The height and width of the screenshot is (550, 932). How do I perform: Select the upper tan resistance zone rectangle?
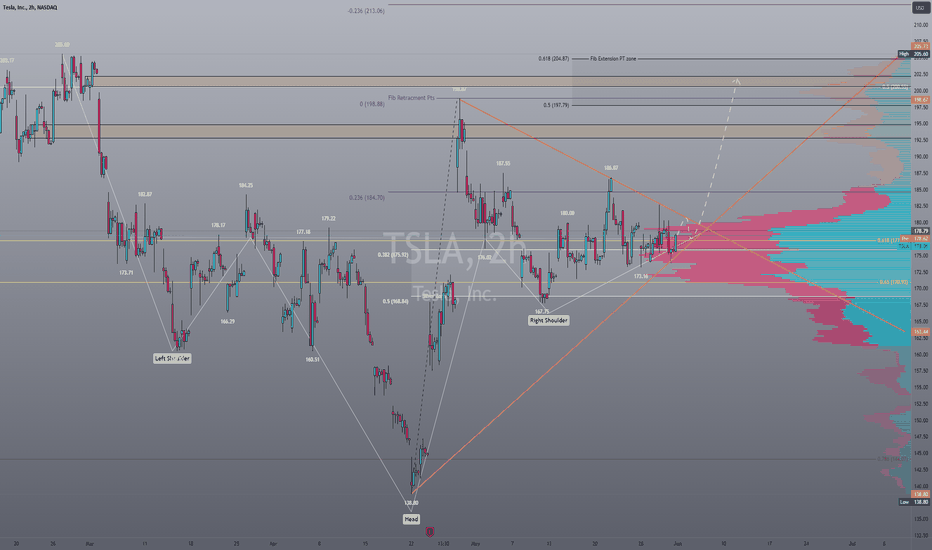coord(502,81)
